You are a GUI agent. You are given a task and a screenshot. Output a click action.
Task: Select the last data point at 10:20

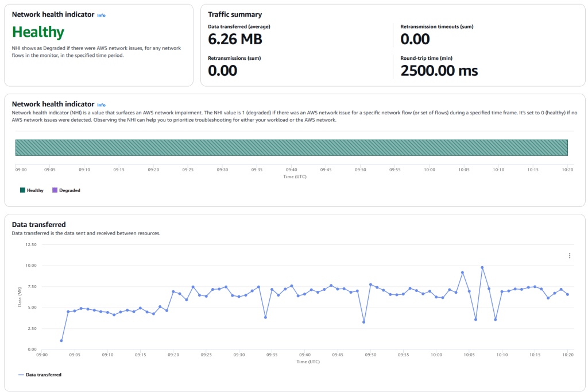pyautogui.click(x=567, y=294)
